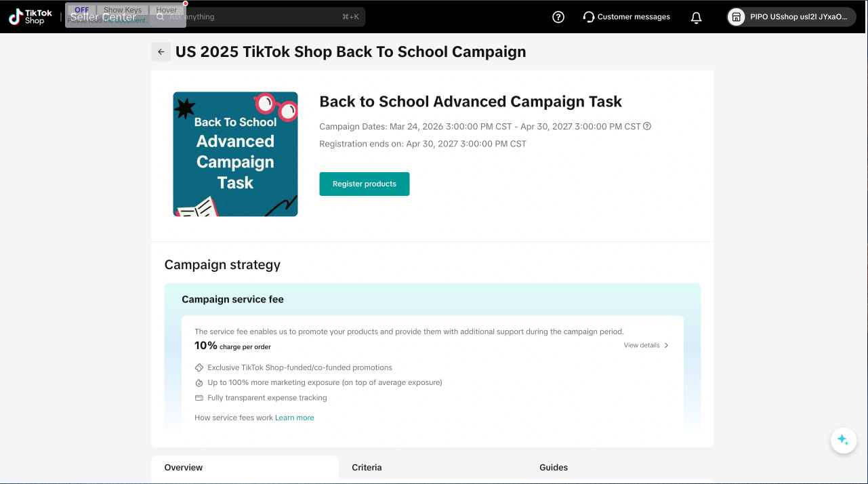Click the Back To School campaign thumbnail

[235, 154]
